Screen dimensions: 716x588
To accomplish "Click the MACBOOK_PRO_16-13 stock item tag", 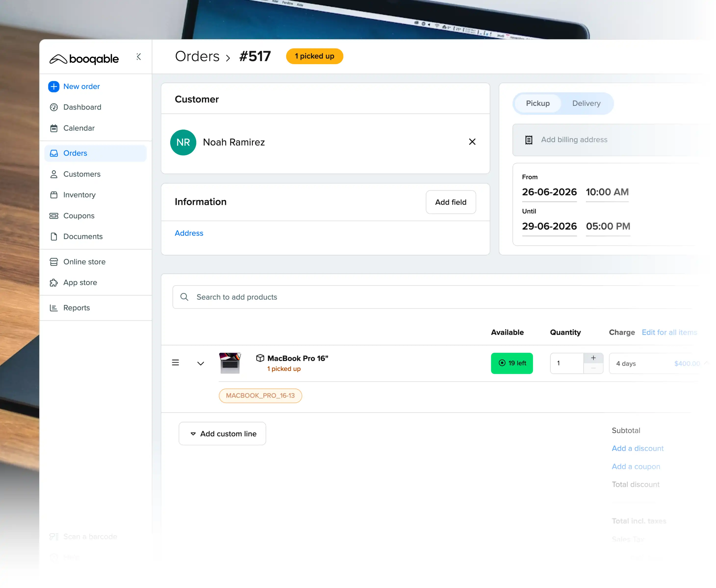I will 260,396.
